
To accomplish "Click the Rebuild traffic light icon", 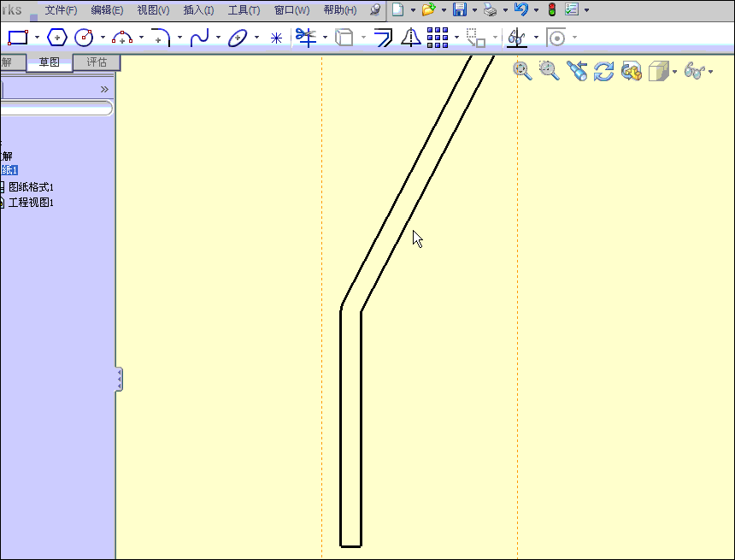I will 552,9.
